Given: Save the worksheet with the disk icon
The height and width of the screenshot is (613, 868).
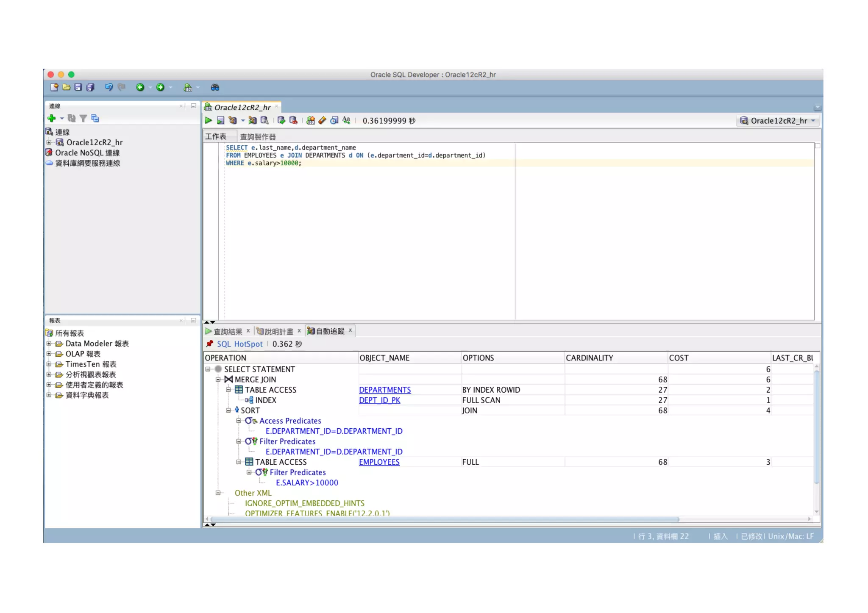Looking at the screenshot, I should pos(78,87).
